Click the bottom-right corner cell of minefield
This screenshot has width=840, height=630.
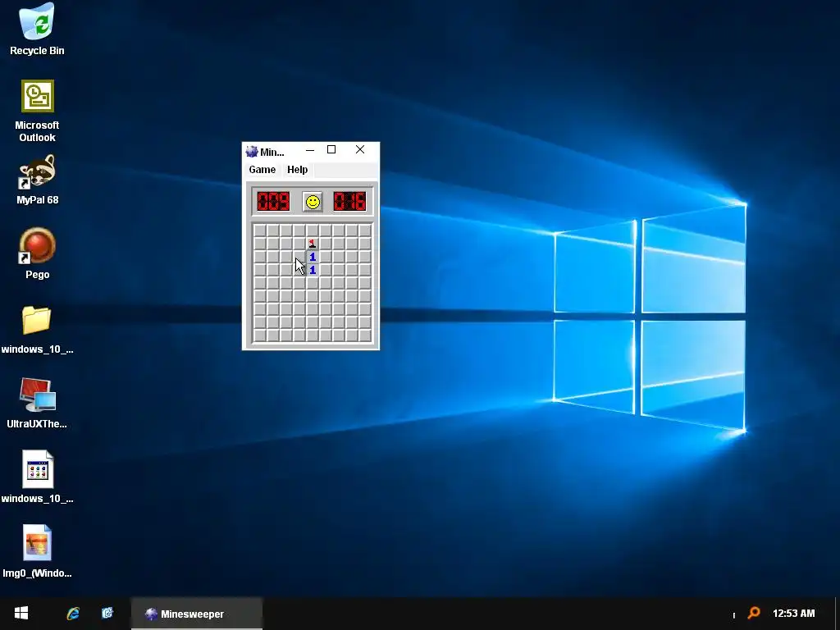[365, 336]
